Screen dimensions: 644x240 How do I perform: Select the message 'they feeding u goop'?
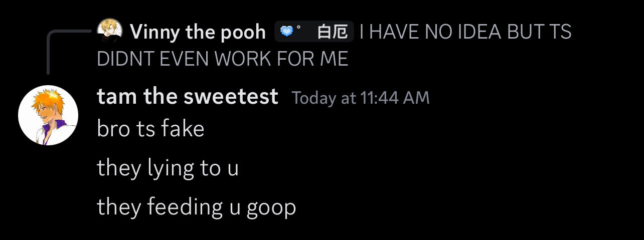196,207
